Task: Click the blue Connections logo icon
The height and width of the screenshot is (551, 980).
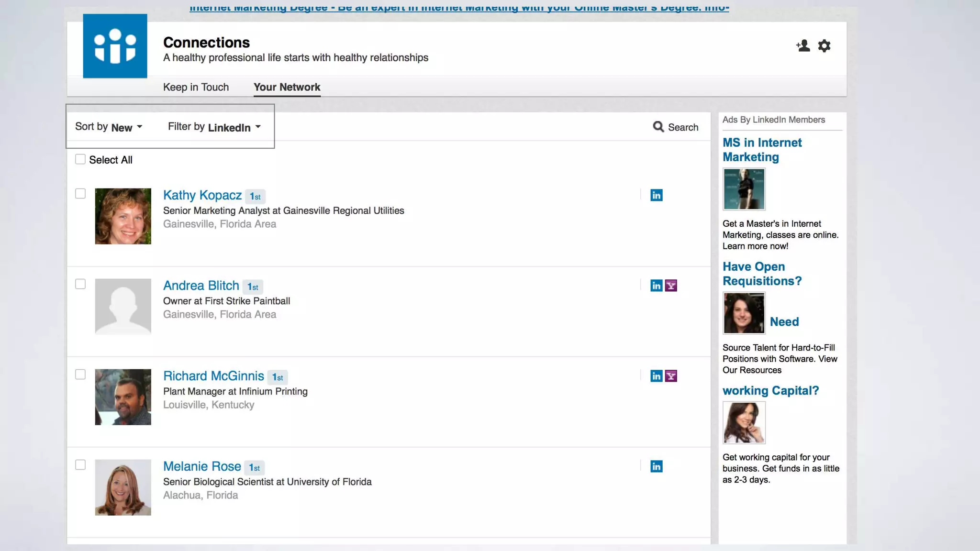Action: (115, 46)
